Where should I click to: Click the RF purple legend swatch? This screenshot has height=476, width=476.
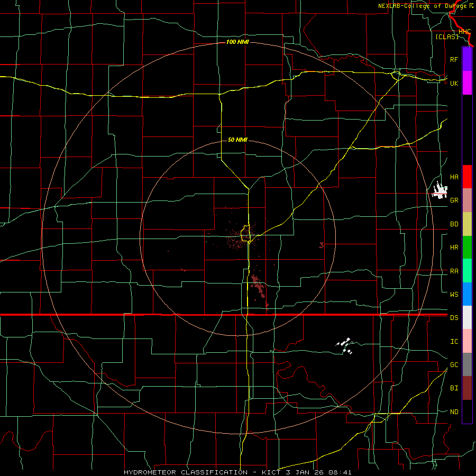click(467, 59)
